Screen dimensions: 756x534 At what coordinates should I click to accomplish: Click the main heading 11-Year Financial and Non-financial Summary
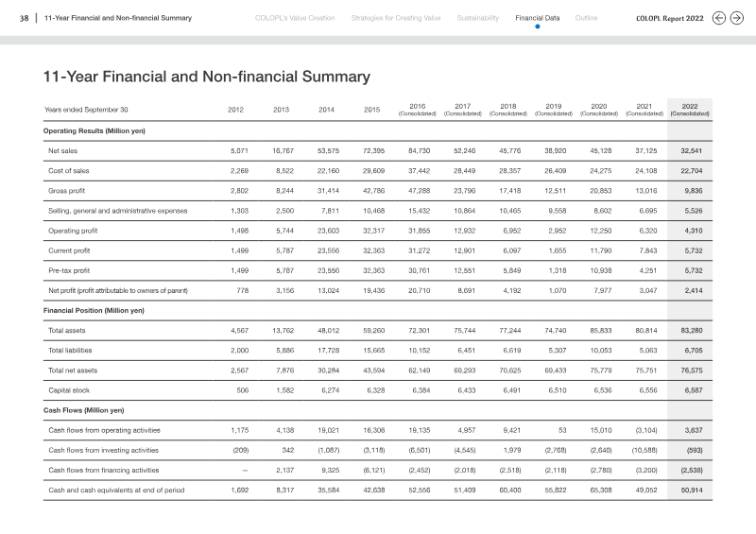pos(207,77)
